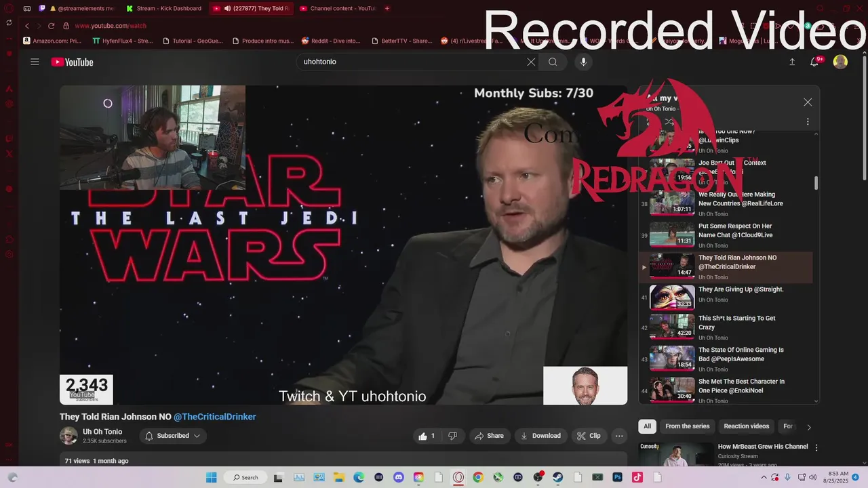The image size is (868, 488).
Task: Select From the series chip
Action: tap(687, 426)
